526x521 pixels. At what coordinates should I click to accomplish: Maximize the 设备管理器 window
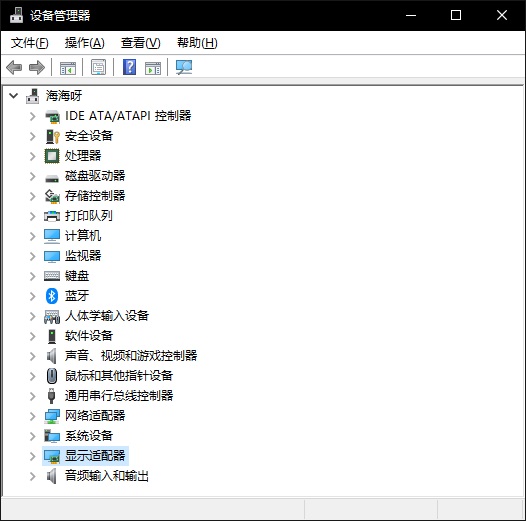tap(456, 15)
